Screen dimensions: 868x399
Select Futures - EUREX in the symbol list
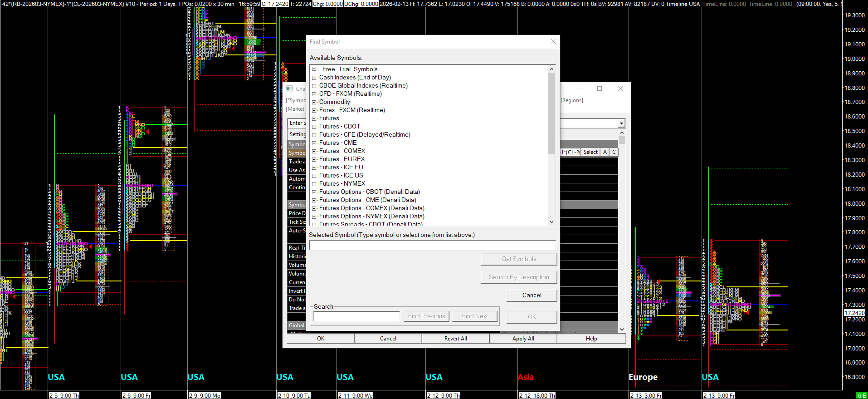click(x=342, y=159)
